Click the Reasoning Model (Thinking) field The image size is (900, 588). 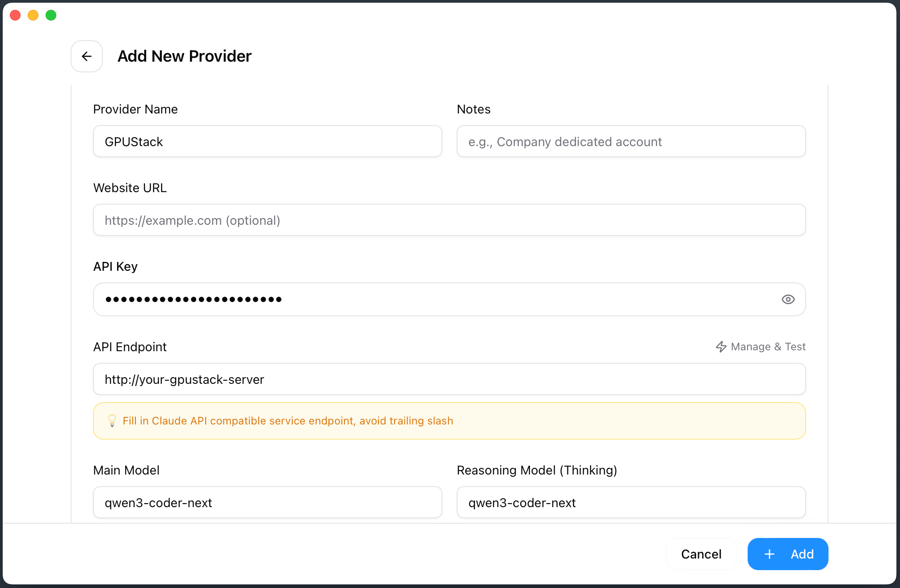[631, 503]
